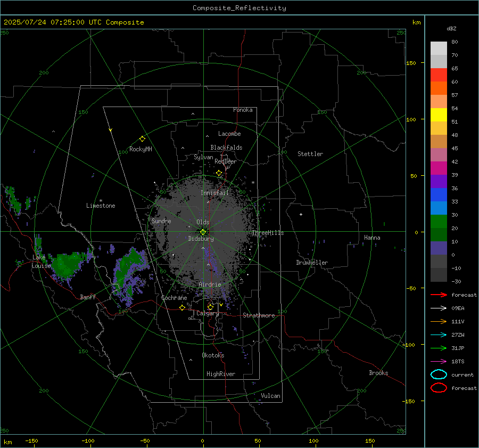Pick the magenta 18TS arrow symbol
Screen dimensions: 479x448
pos(439,362)
